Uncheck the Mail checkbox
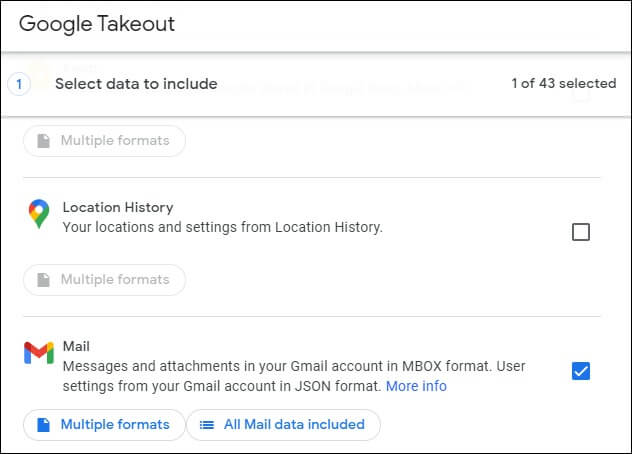This screenshot has height=454, width=632. tap(580, 371)
